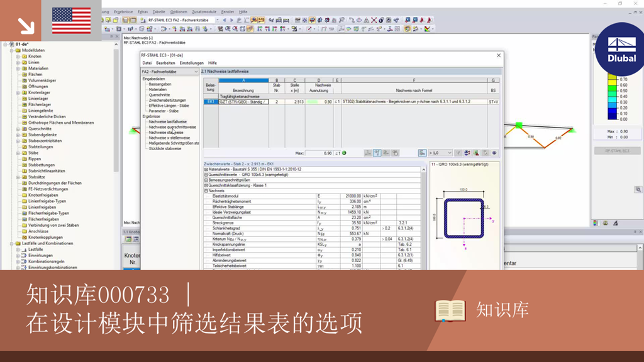Image resolution: width=644 pixels, height=362 pixels.
Task: Click the greyed pick-member icon before the eye icon
Action: click(485, 153)
